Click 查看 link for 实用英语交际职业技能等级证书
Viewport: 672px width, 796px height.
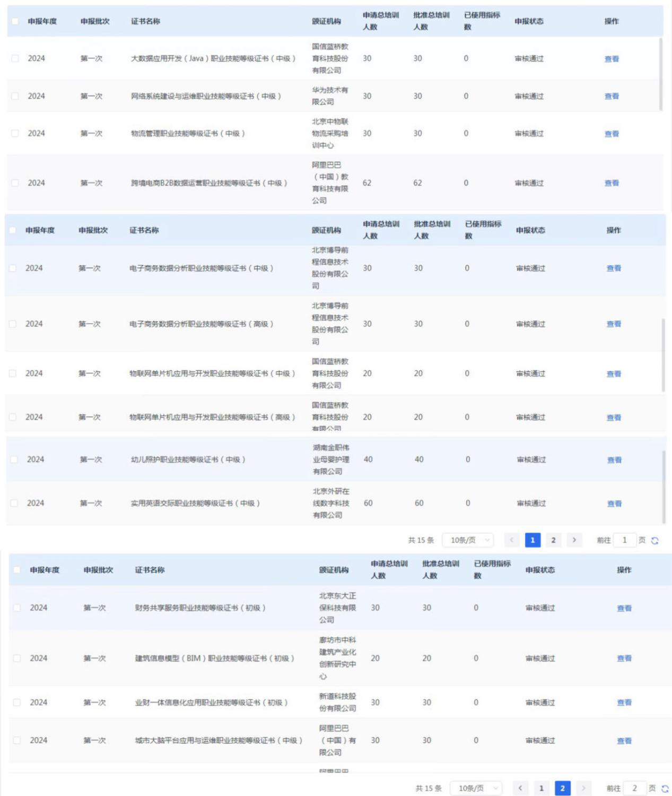(614, 504)
